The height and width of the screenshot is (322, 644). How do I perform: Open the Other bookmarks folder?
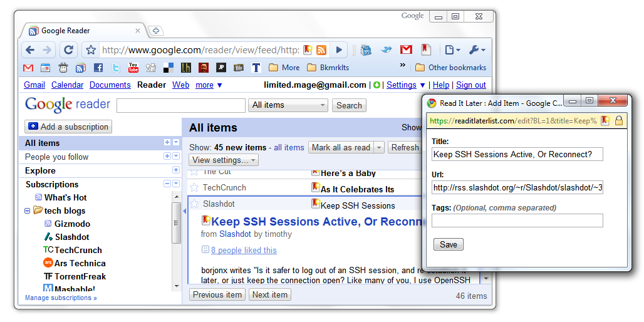tap(450, 68)
